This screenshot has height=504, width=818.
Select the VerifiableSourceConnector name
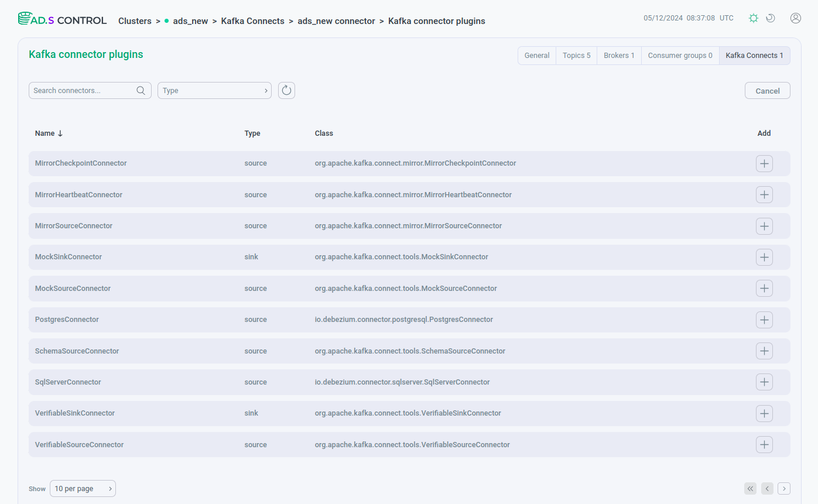pos(80,444)
